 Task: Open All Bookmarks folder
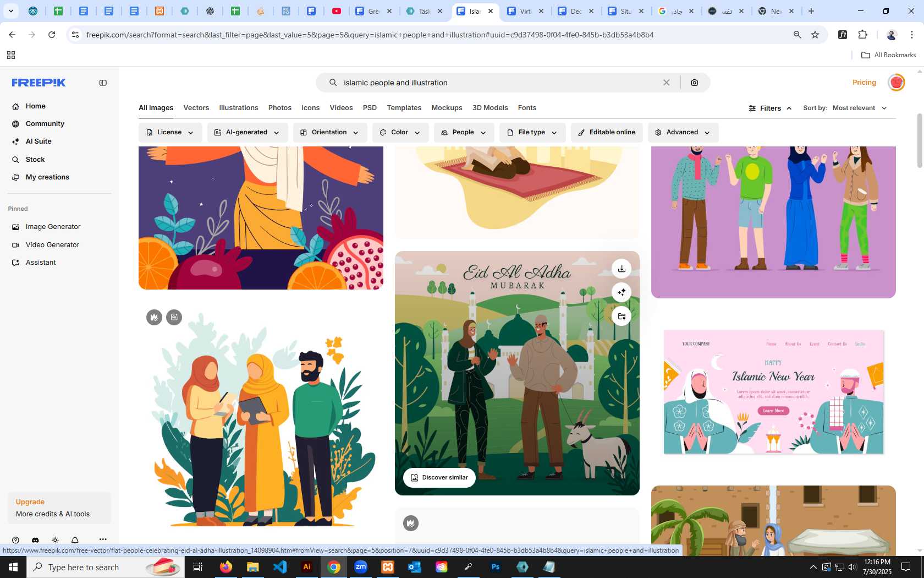coord(888,55)
